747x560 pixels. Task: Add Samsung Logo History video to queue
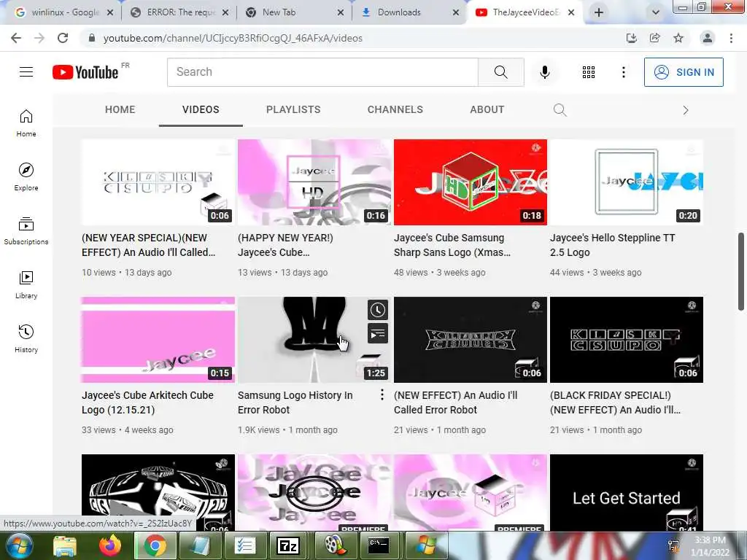click(x=378, y=333)
